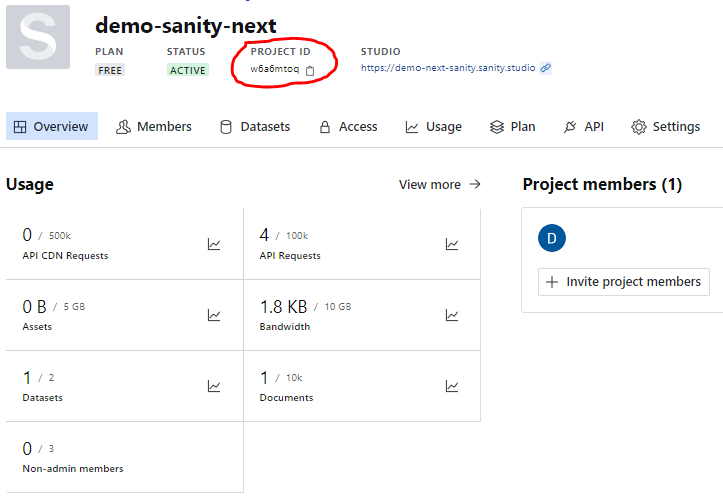
Task: Open the API tab
Action: 583,126
